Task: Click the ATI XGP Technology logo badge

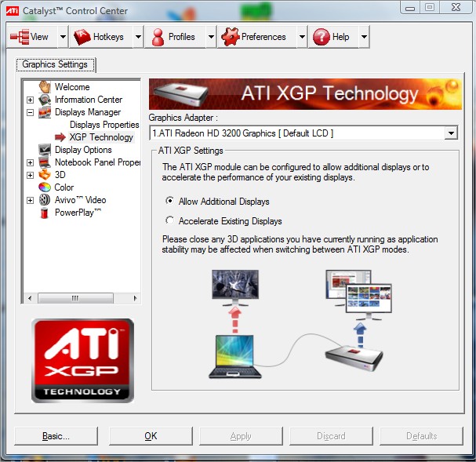Action: (82, 361)
